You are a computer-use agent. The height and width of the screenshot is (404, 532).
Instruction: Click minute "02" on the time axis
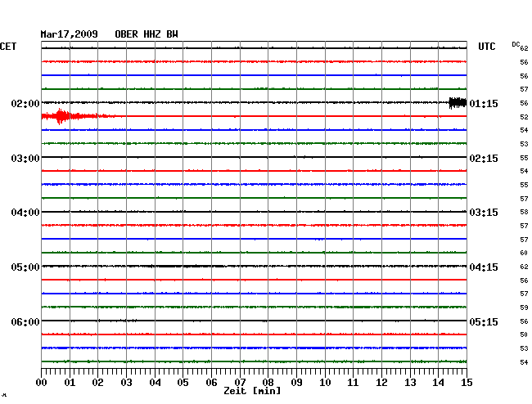click(97, 382)
